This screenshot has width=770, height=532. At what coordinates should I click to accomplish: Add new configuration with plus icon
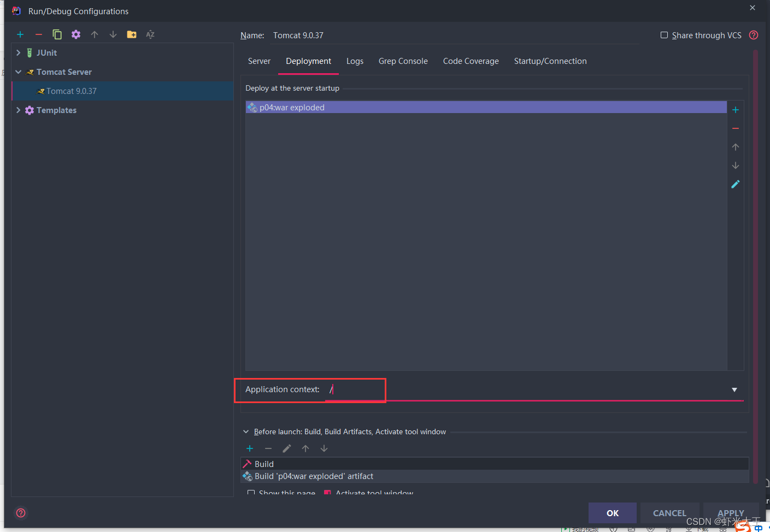[20, 34]
